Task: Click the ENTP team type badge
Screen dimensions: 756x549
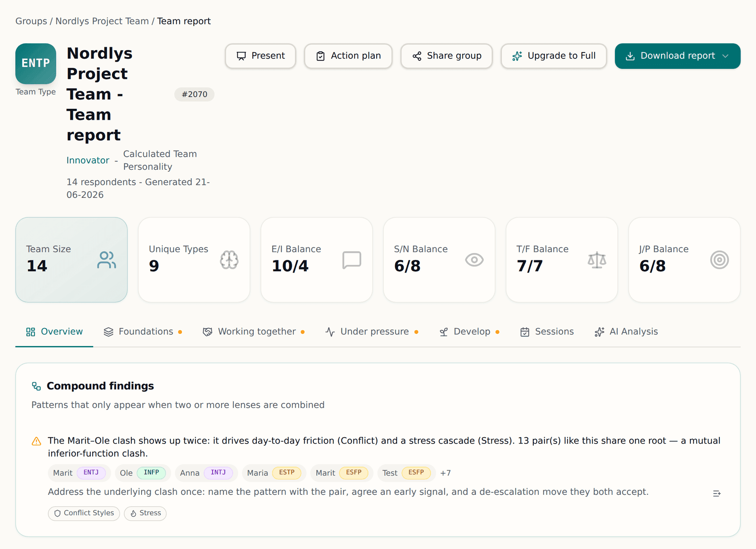Action: (x=36, y=63)
